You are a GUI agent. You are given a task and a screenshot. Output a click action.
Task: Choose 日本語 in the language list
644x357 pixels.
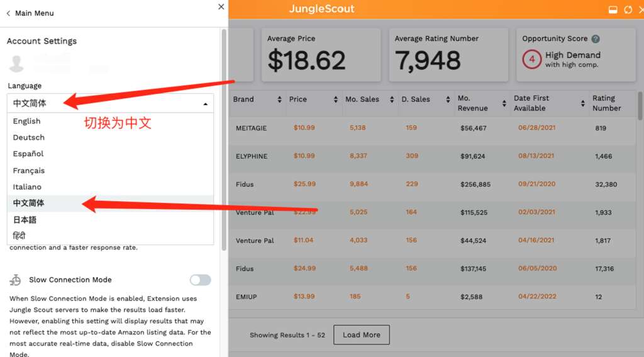110,220
